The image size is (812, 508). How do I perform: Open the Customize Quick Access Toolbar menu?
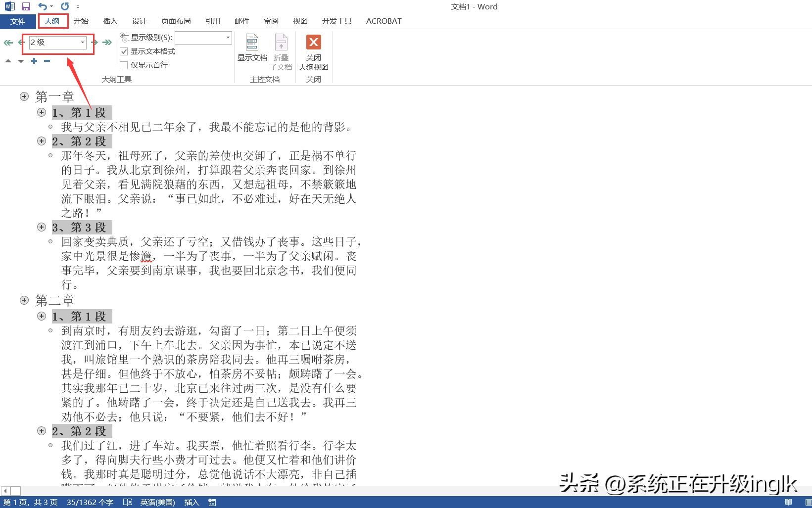(x=78, y=7)
